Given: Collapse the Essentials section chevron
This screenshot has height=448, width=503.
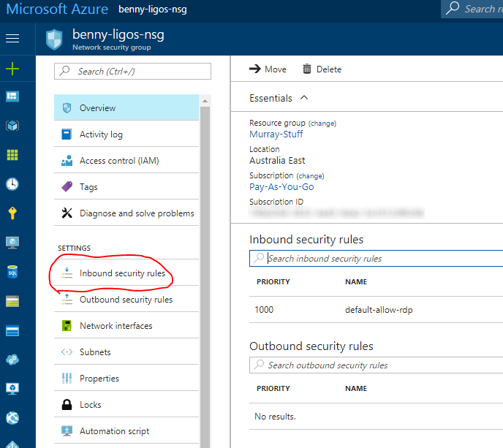Looking at the screenshot, I should coord(304,97).
